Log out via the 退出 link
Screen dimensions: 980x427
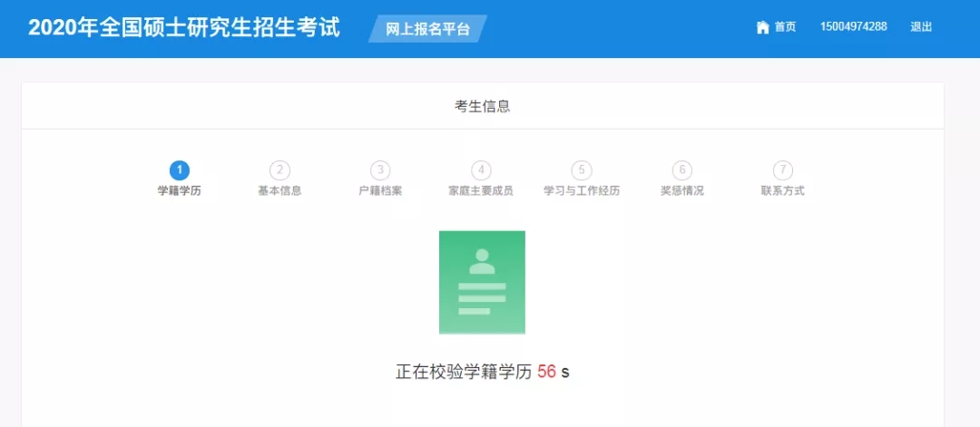pyautogui.click(x=921, y=27)
